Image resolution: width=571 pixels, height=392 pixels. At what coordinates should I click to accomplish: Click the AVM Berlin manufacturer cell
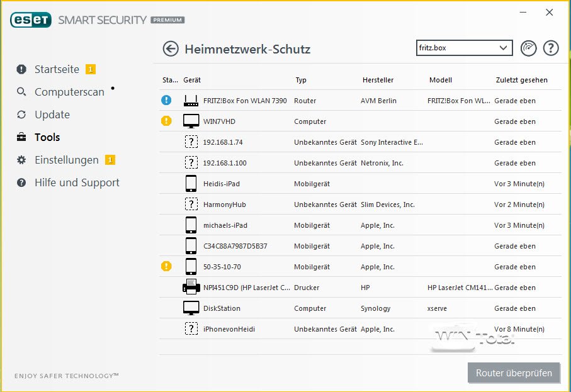pos(378,101)
